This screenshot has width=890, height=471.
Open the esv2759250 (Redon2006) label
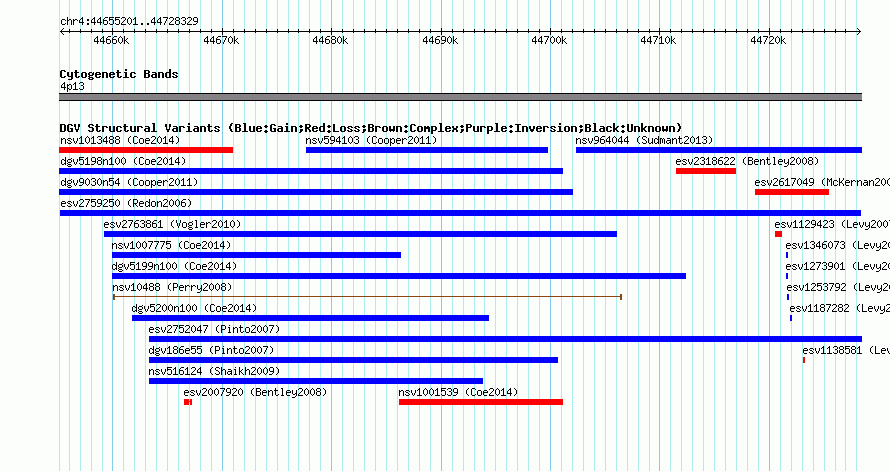[x=126, y=203]
